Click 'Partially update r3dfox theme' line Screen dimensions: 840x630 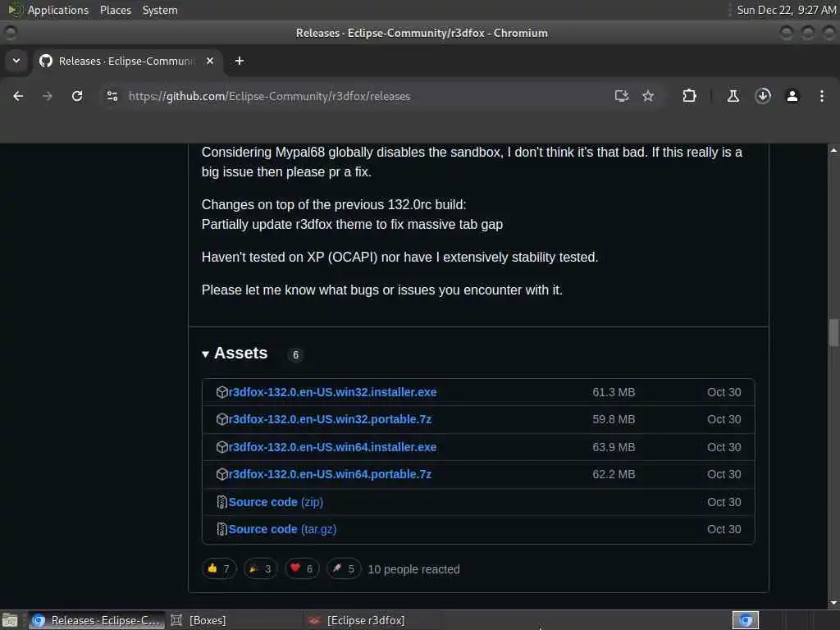pyautogui.click(x=352, y=225)
